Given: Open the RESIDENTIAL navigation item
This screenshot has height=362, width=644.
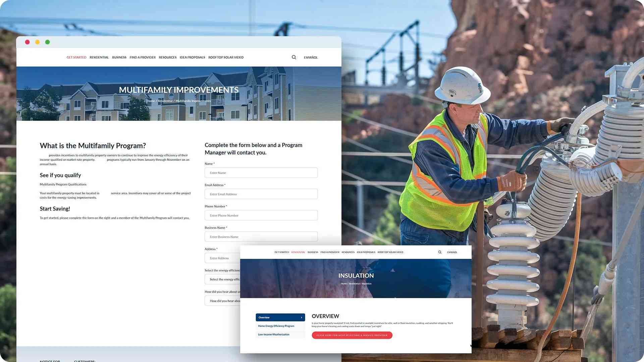Looking at the screenshot, I should pyautogui.click(x=99, y=57).
